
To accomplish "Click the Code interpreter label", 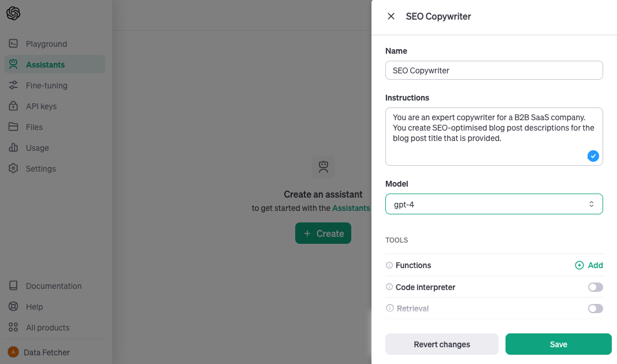I will [x=425, y=287].
